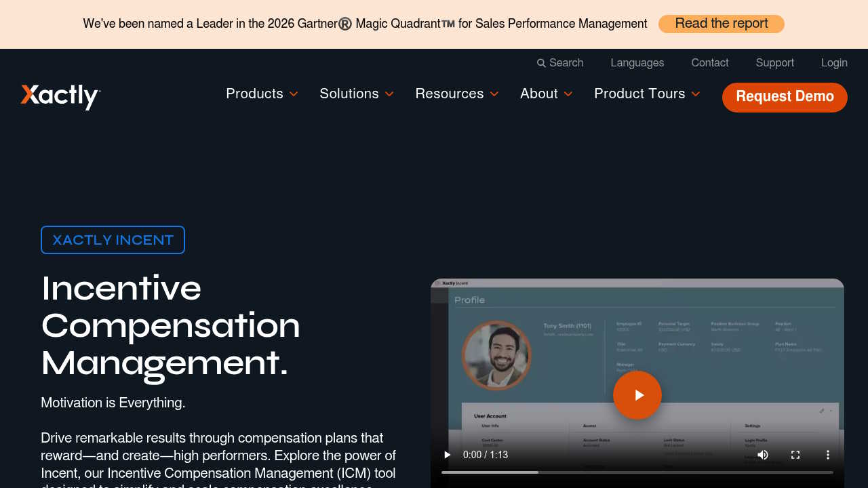Play the video with orange play button

[637, 395]
